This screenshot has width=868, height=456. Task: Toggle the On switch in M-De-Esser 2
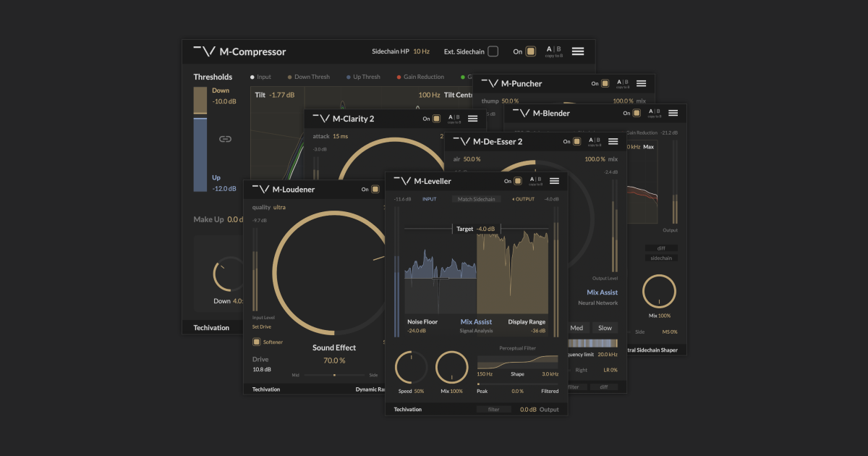(576, 141)
